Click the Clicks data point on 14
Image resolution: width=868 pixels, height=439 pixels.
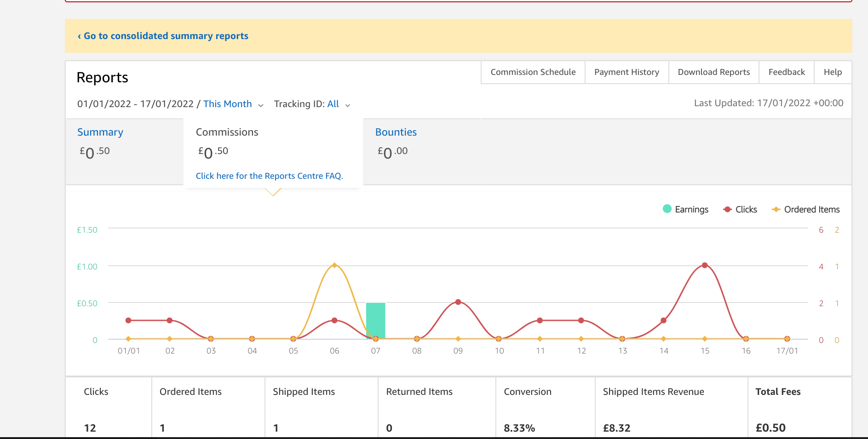[x=663, y=320]
